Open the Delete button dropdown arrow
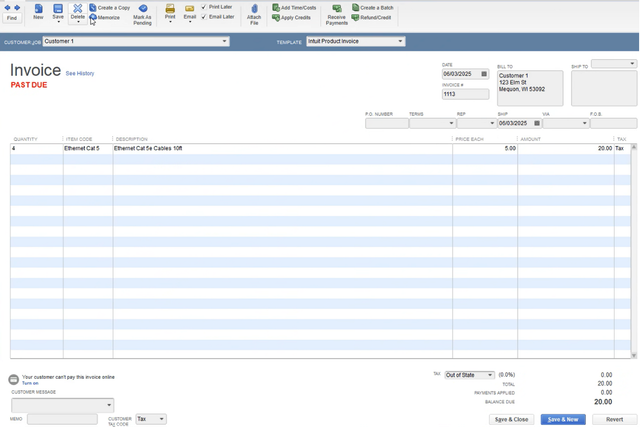 [x=78, y=22]
